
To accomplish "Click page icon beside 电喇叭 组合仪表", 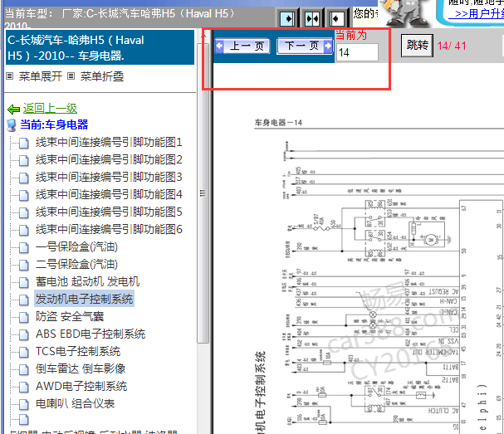I will point(23,404).
